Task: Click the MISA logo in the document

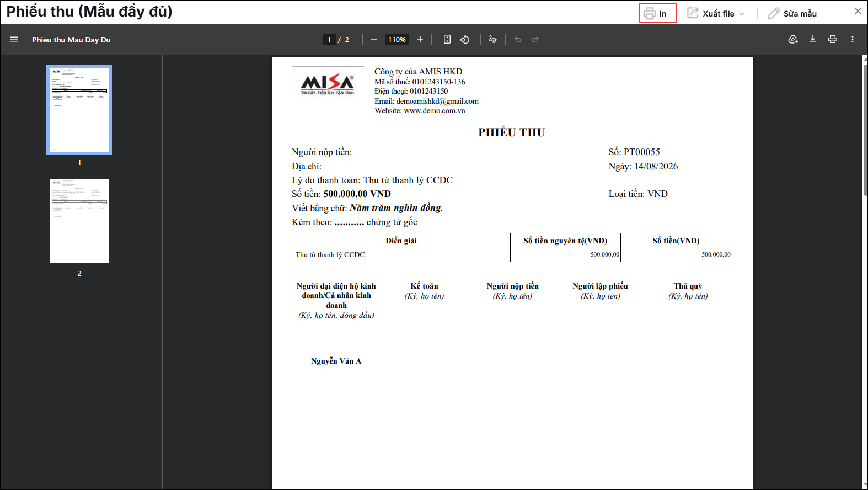Action: [x=328, y=84]
